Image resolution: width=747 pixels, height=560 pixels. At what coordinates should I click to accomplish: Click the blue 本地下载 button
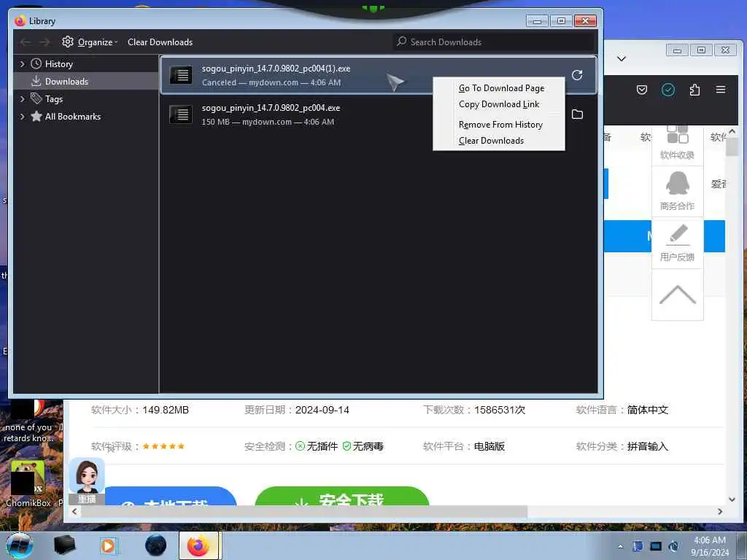coord(171,496)
